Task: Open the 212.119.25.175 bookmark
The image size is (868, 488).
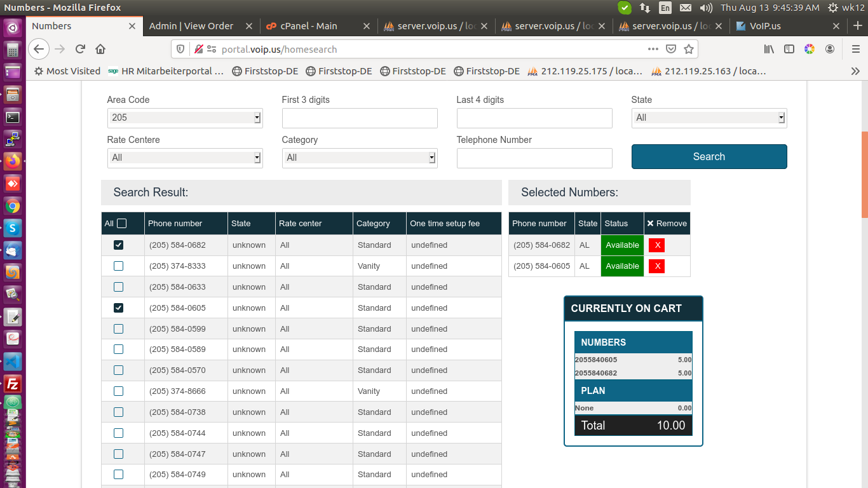Action: [585, 71]
